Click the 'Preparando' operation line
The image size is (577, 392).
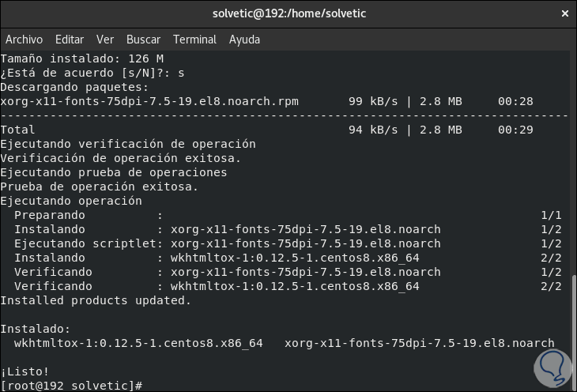tap(49, 215)
